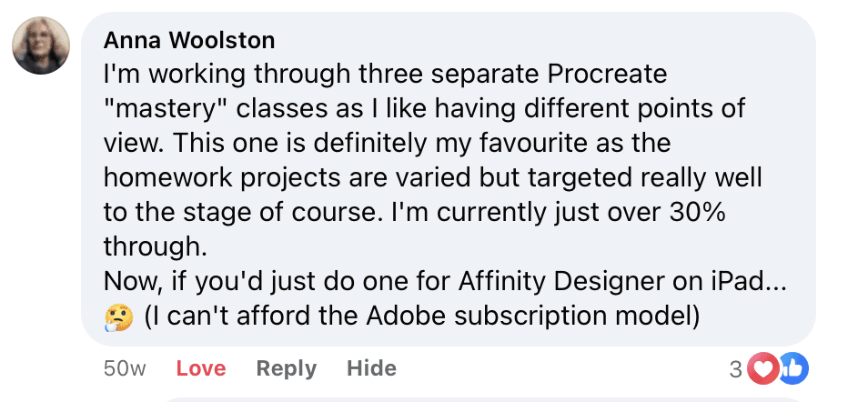This screenshot has height=402, width=868.
Task: View who reacted via the count 3
Action: 735,368
